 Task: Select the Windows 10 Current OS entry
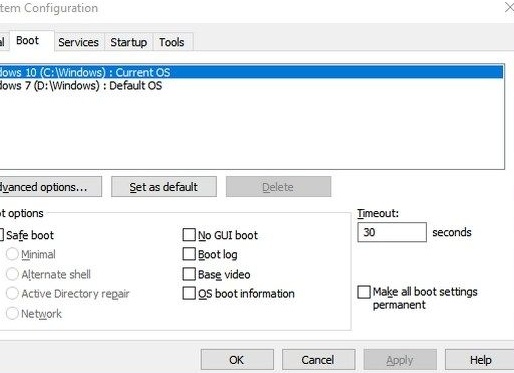[x=251, y=72]
